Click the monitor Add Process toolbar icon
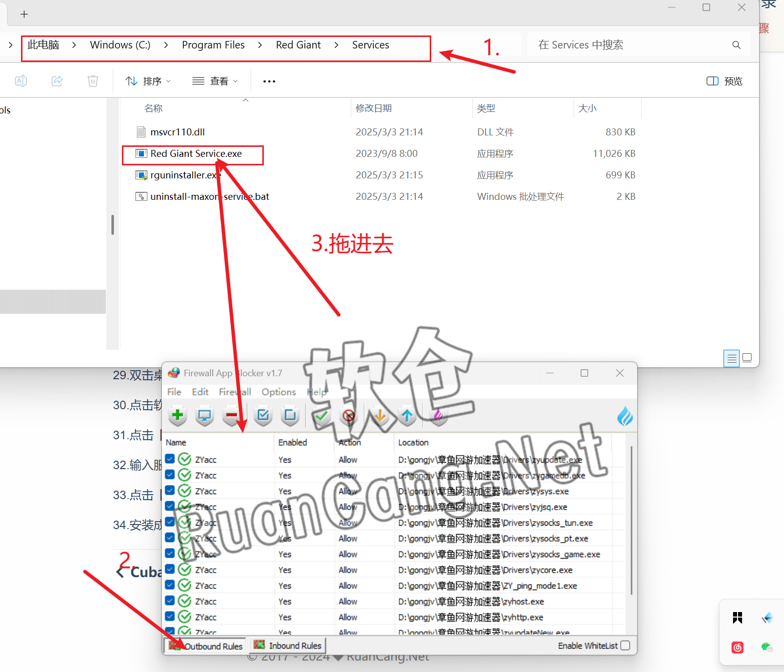 click(204, 415)
